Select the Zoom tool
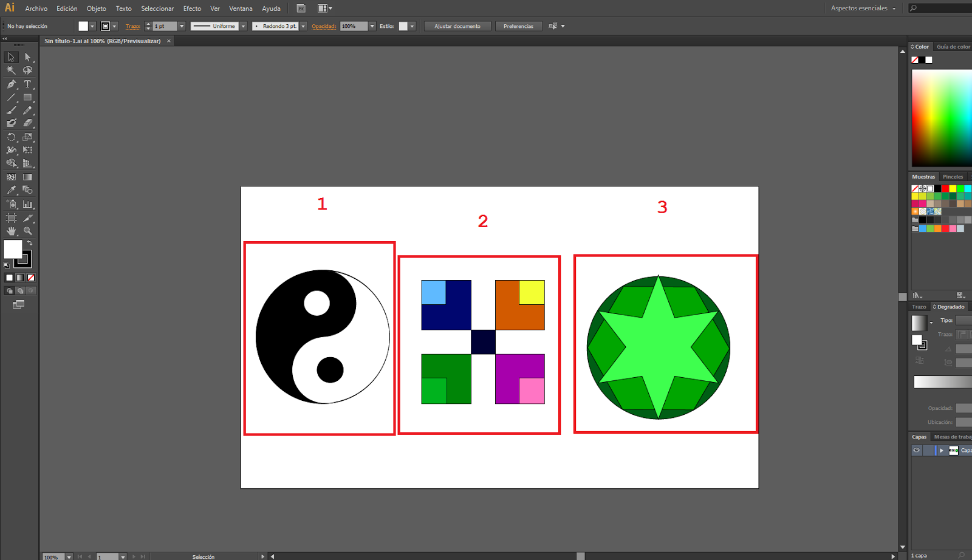Image resolution: width=972 pixels, height=560 pixels. pos(28,231)
